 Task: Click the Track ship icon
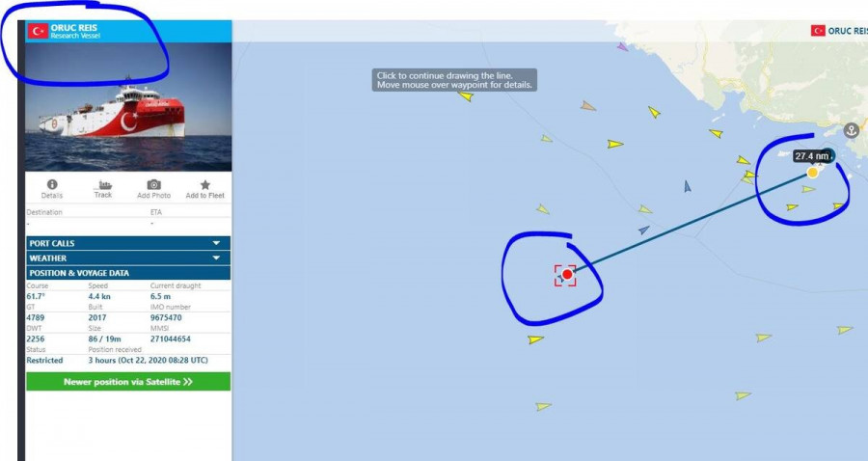[103, 185]
